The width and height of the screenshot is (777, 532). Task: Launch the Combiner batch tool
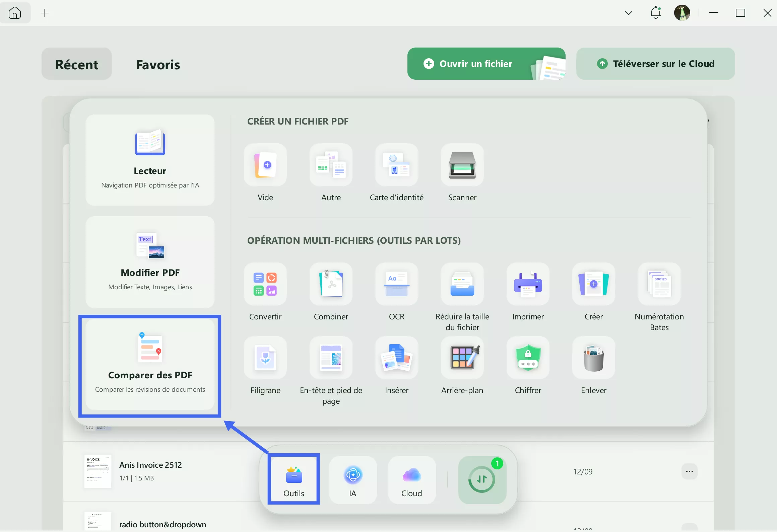[331, 284]
